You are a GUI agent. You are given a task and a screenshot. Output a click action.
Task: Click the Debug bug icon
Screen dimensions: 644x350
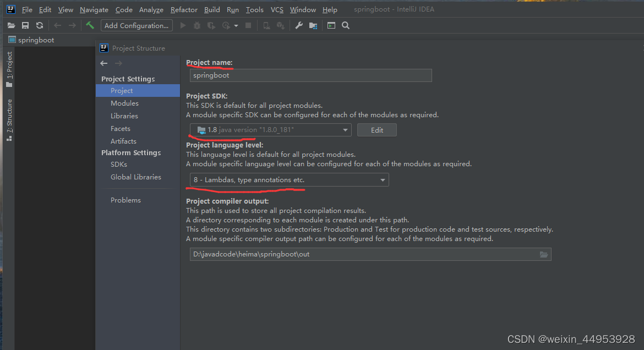[197, 25]
